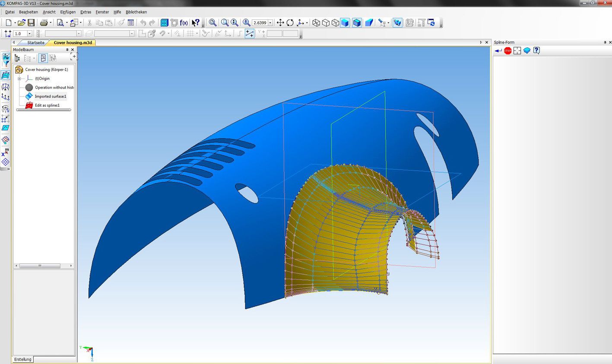Expand the (t)Origin tree node
This screenshot has height=364, width=612.
(19, 79)
